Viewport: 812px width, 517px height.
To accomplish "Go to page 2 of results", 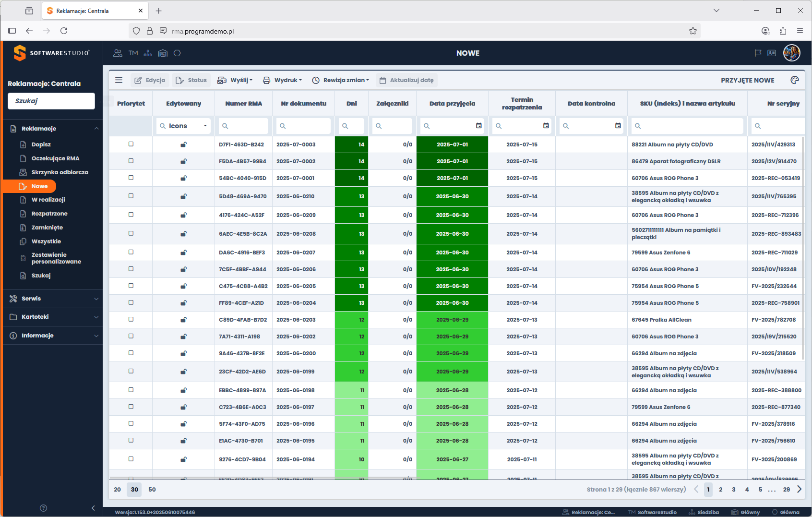I will [x=721, y=490].
